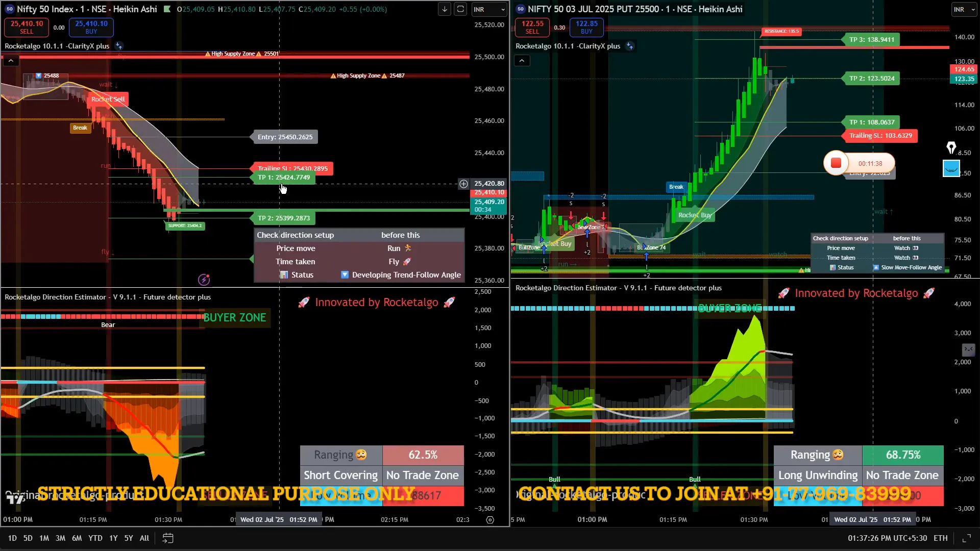Screen dimensions: 980x551
Task: Click the 122.85 BUY button
Action: (x=586, y=27)
